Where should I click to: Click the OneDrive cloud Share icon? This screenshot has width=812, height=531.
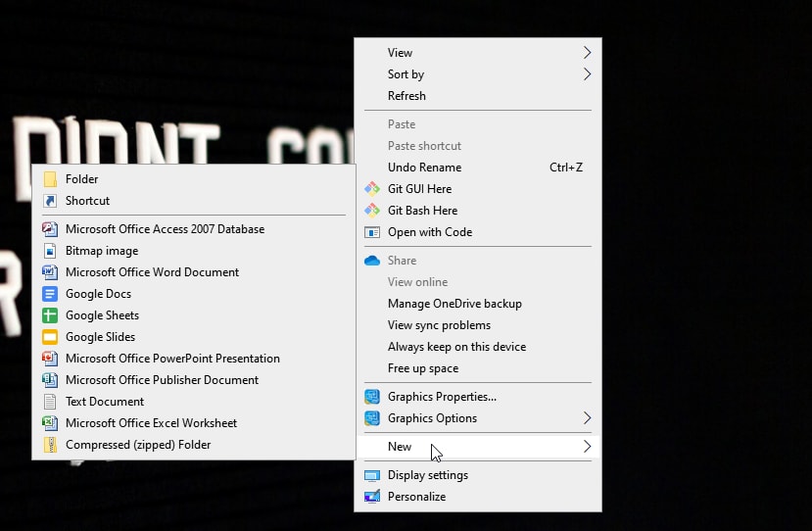[372, 261]
